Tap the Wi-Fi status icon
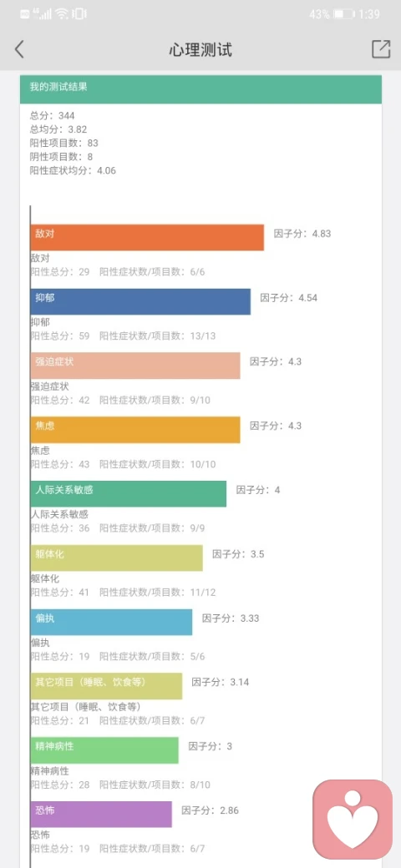Screen dimensions: 401x868 tap(62, 14)
